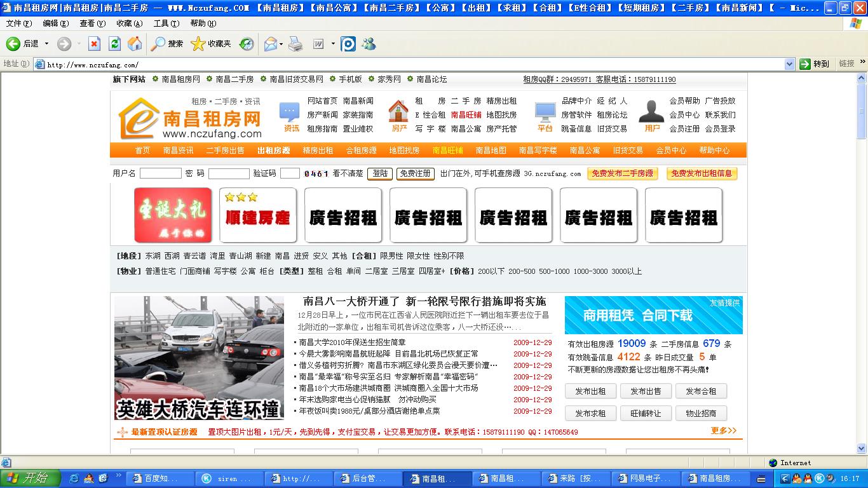Switch to 后台管... taskbar window
The image size is (868, 488).
(x=367, y=478)
